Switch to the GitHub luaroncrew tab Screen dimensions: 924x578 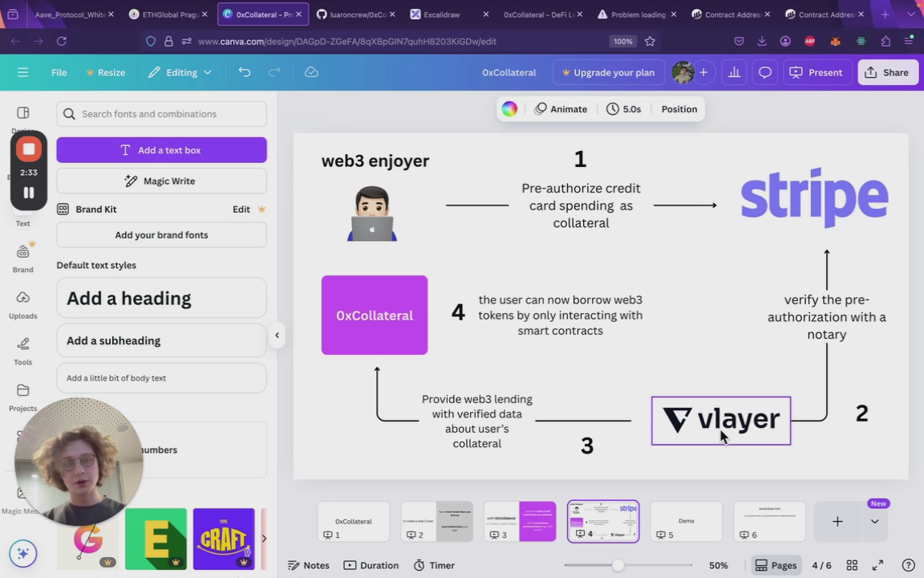pos(355,14)
